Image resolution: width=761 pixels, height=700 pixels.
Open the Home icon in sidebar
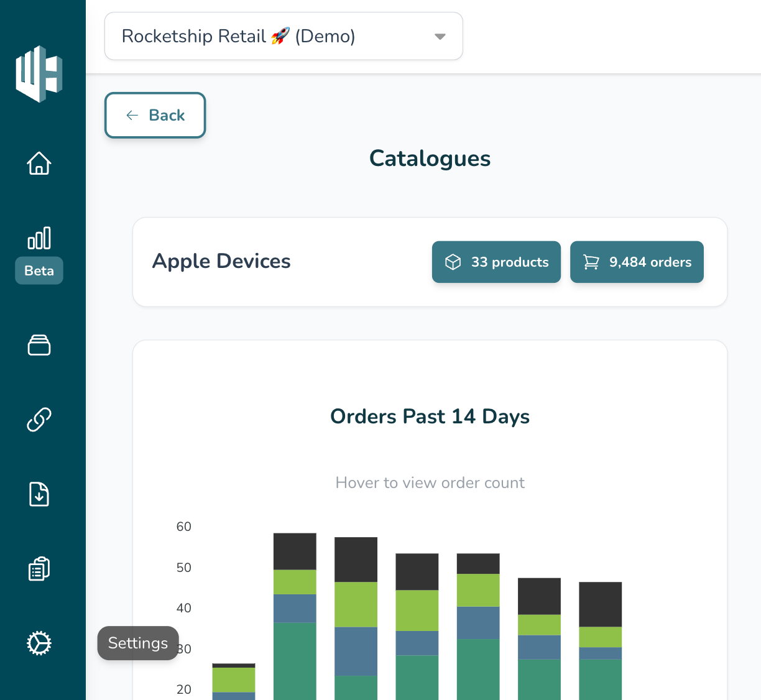(39, 163)
